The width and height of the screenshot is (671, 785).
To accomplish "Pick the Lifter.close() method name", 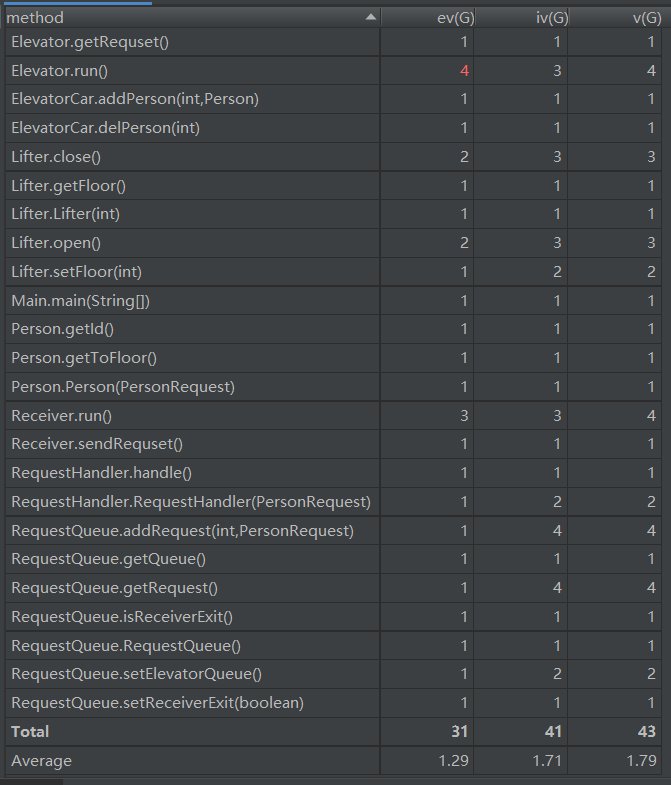I will click(56, 157).
